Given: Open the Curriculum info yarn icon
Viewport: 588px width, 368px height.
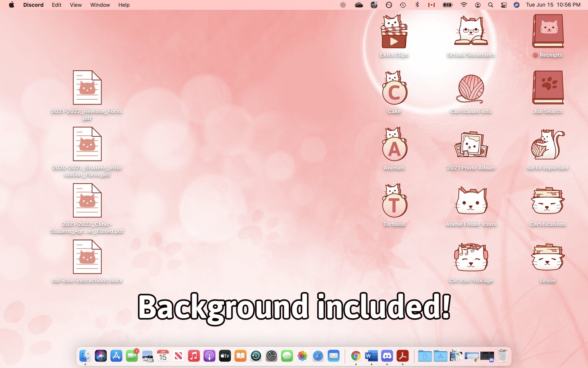Looking at the screenshot, I should tap(471, 89).
